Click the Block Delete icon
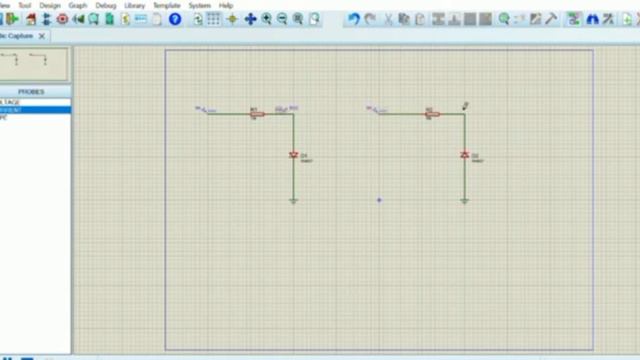640x360 pixels. coord(485,19)
